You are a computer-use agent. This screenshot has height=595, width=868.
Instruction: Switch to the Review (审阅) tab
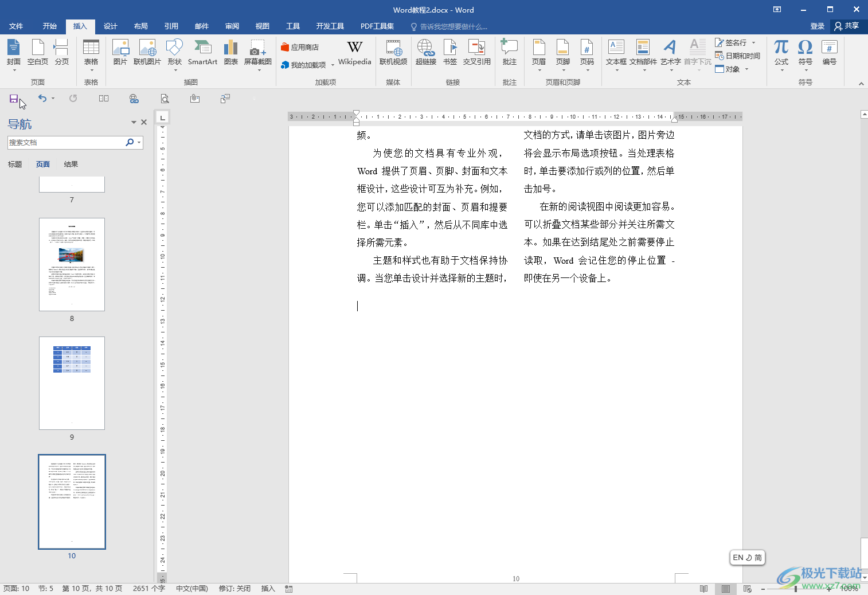point(232,26)
